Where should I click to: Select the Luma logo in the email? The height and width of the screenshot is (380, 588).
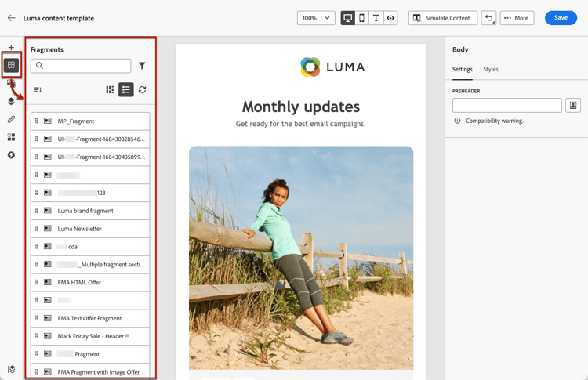pos(332,67)
